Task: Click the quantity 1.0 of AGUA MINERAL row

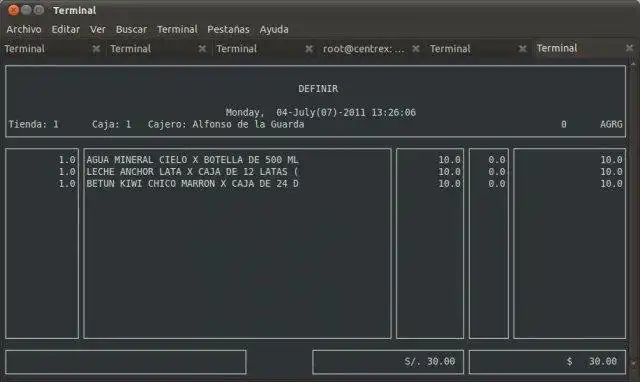Action: pos(67,160)
